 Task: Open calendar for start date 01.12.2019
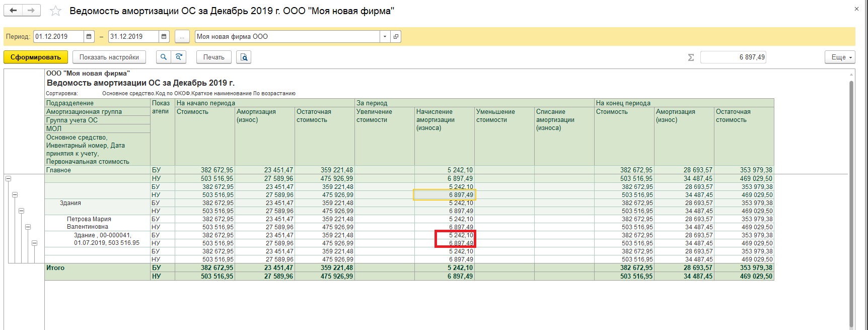coord(89,37)
